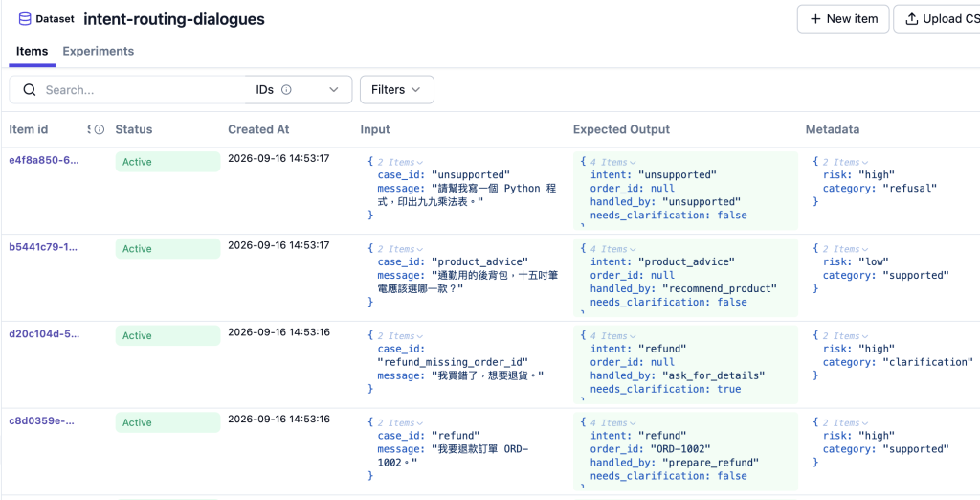
Task: Open item e4f8a850-6...
Action: [x=44, y=160]
